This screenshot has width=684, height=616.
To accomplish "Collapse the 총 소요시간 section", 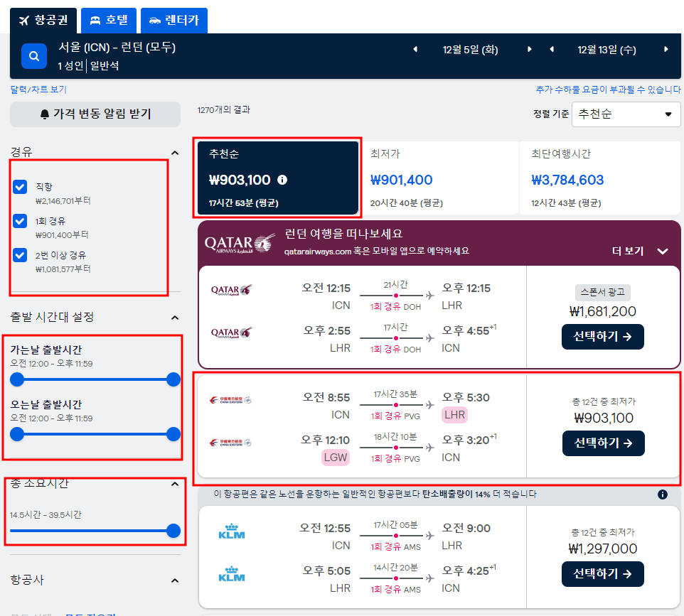I will [175, 484].
